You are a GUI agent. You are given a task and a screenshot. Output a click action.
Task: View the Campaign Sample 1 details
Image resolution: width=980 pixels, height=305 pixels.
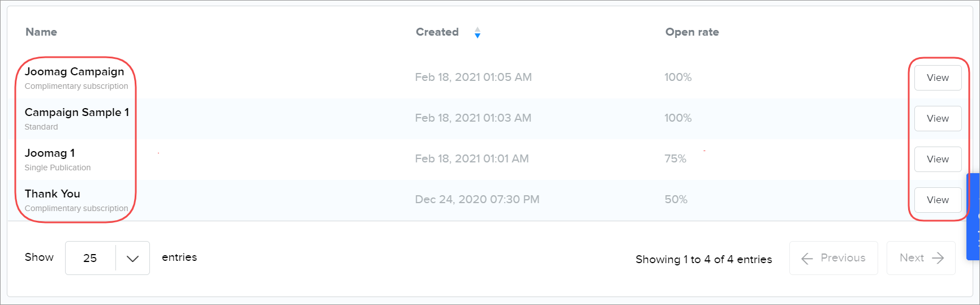(x=938, y=119)
